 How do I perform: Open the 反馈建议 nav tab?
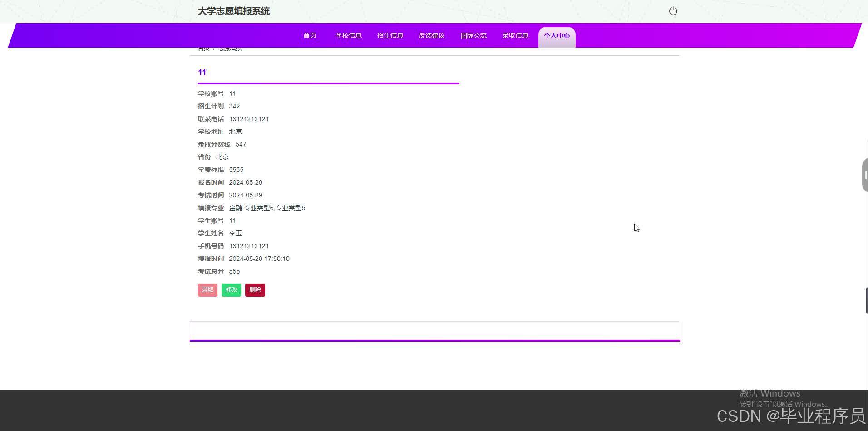(x=432, y=35)
